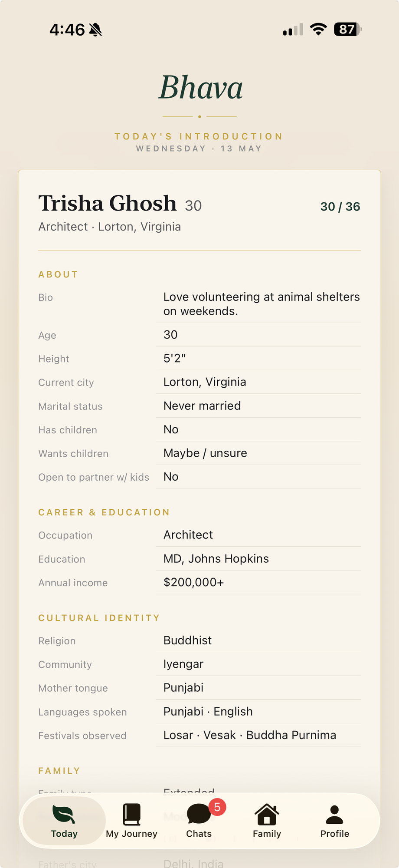Tap the red 5 notification badge
399x868 pixels.
pos(217,807)
